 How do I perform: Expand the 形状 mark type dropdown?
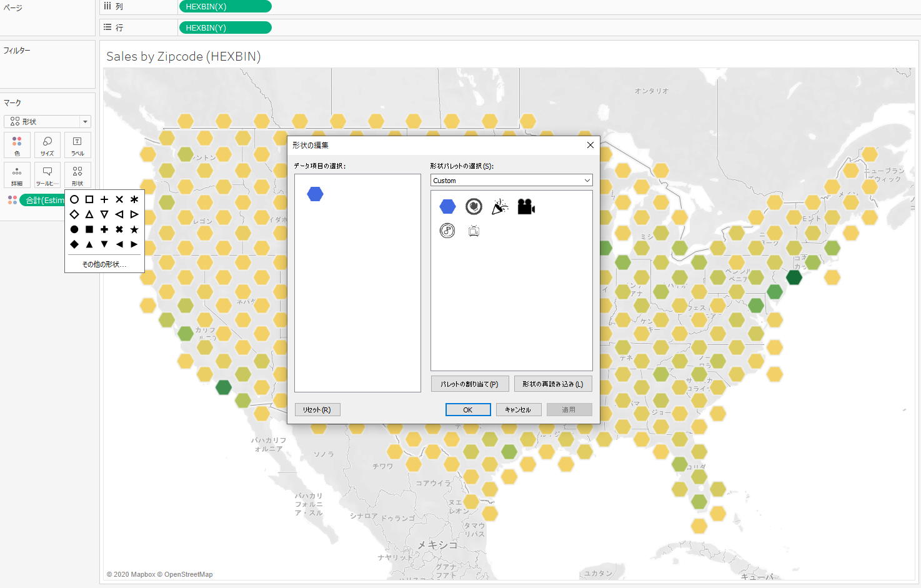tap(47, 122)
